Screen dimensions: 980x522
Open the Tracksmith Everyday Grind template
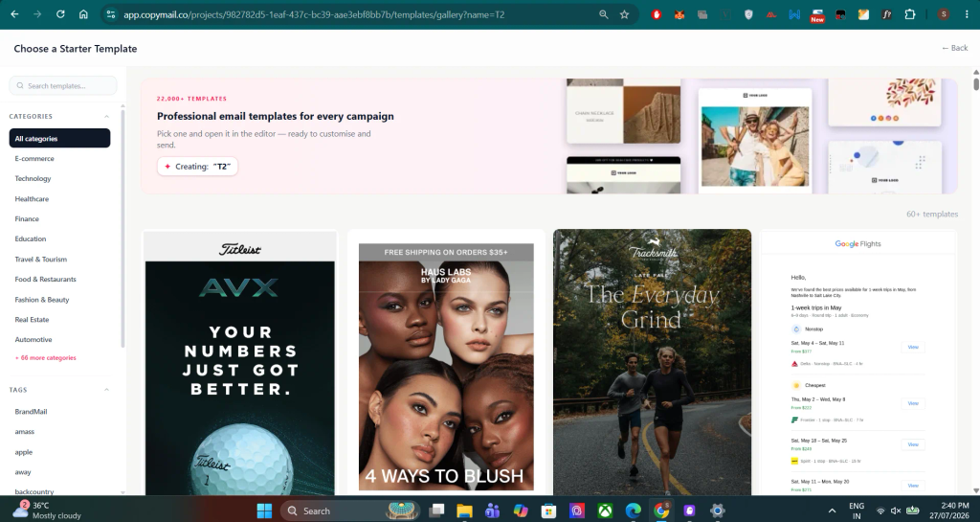click(652, 363)
